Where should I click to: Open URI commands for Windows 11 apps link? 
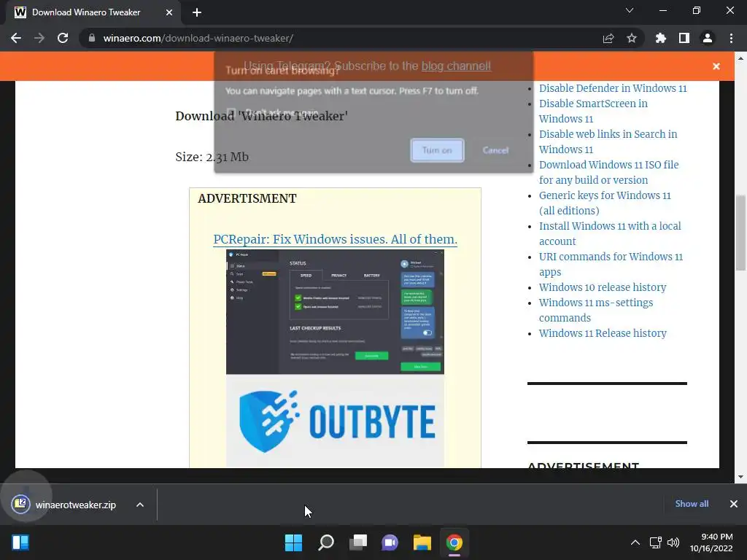(x=611, y=264)
